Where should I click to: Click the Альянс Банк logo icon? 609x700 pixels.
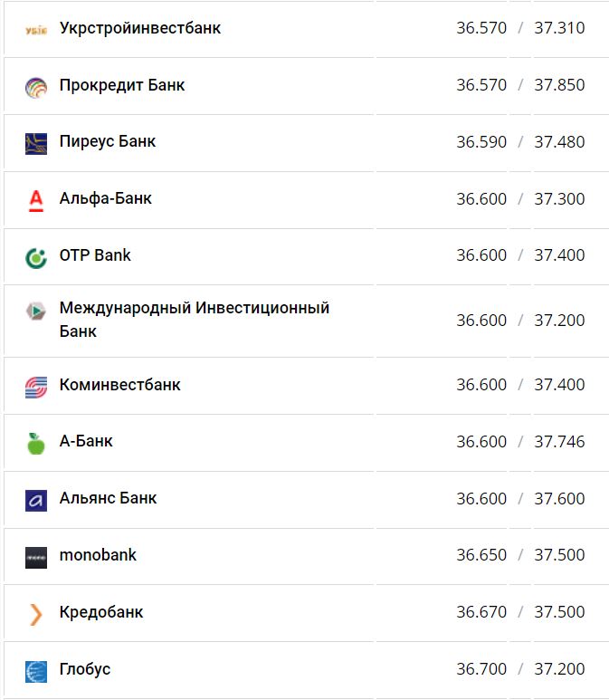36,500
